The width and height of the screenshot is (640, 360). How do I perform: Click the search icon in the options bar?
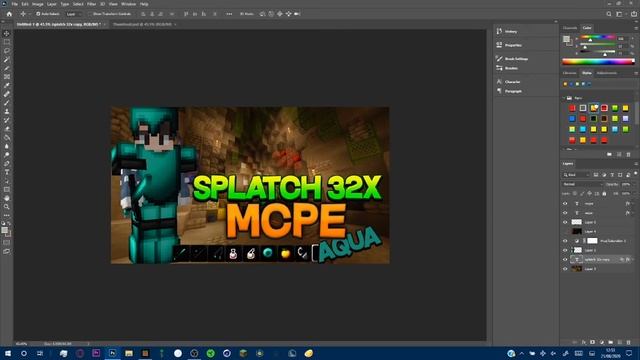tap(609, 14)
